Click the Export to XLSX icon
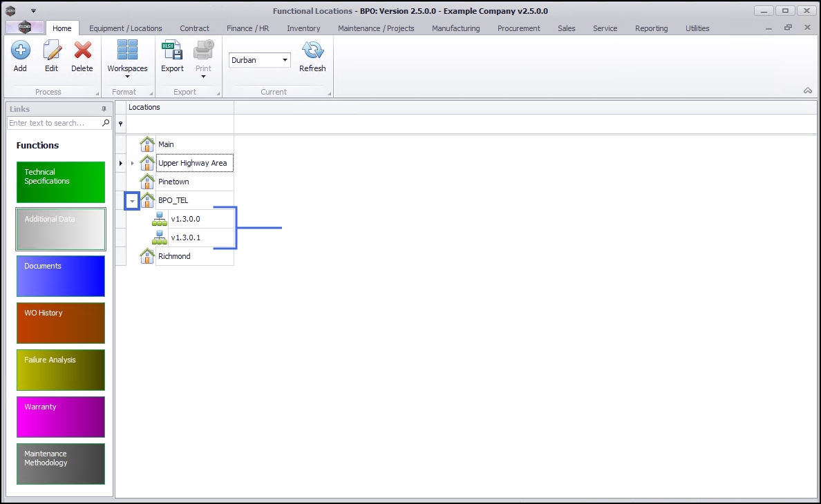The height and width of the screenshot is (504, 821). coord(172,50)
